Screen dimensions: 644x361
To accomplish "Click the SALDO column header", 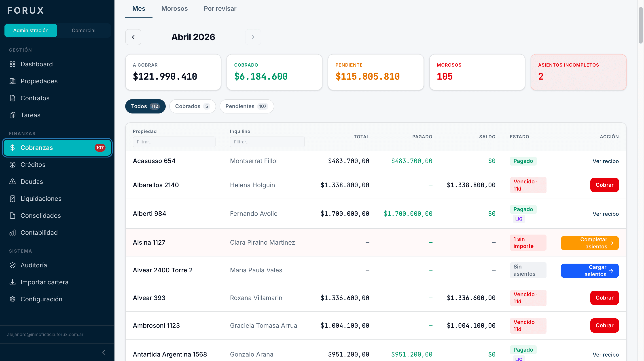I will [x=487, y=137].
